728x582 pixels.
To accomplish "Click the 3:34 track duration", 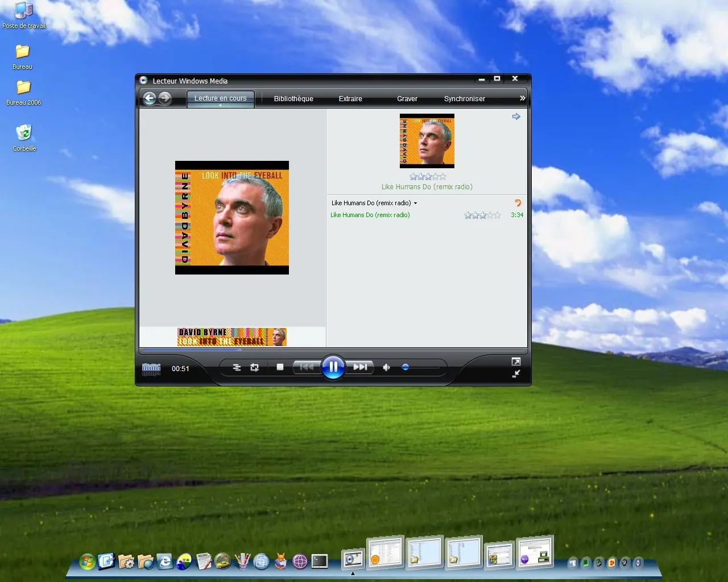I will 517,215.
